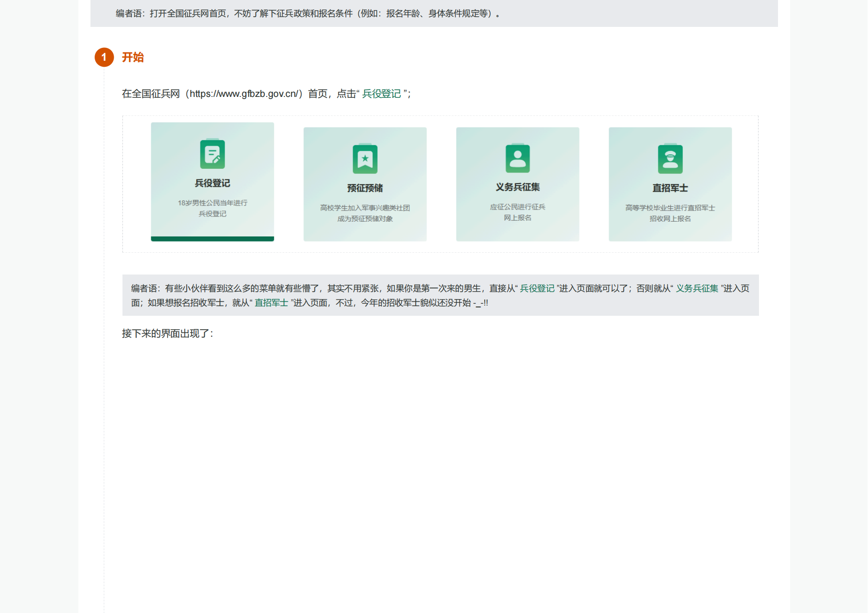This screenshot has width=868, height=613.
Task: Select the 兵役登记 card title
Action: point(212,183)
